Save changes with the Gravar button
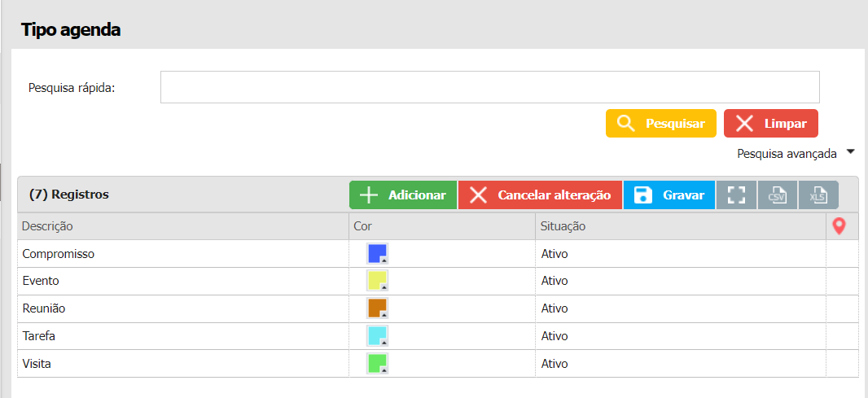 point(669,195)
